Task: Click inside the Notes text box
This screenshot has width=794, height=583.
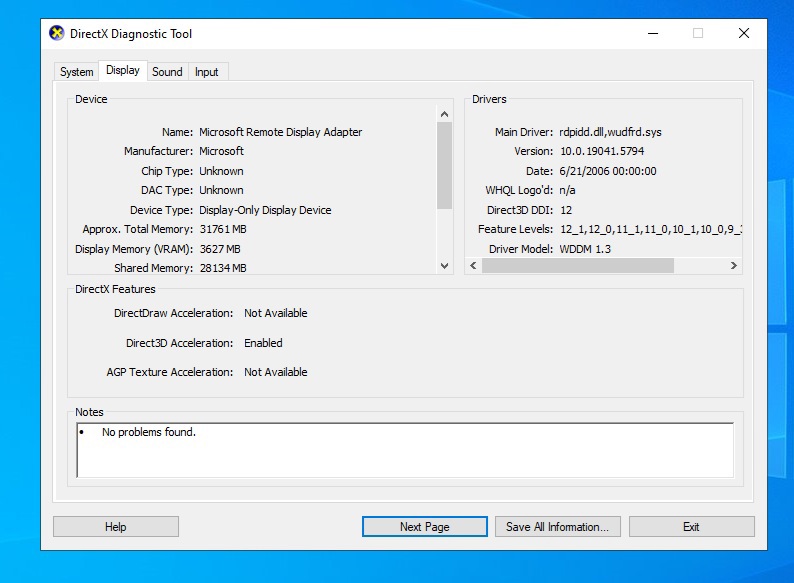Action: (x=405, y=450)
